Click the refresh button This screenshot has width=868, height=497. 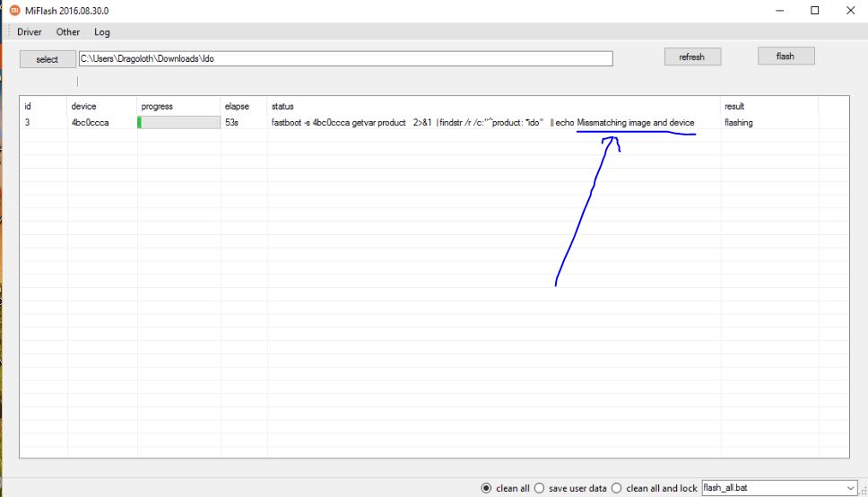coord(692,57)
